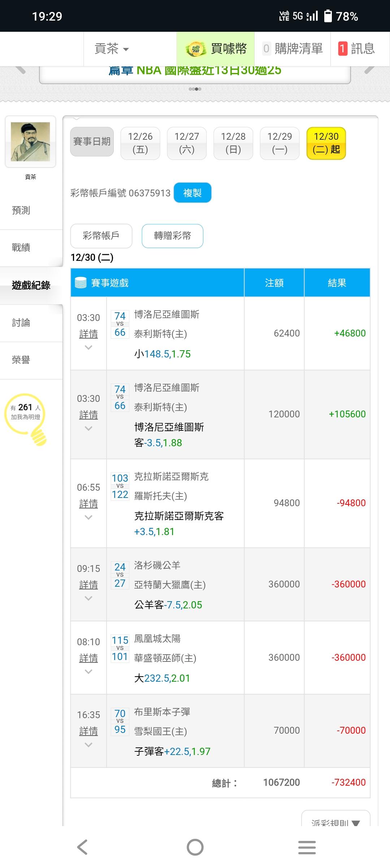Open the 戰績 sidebar tab
This screenshot has width=390, height=868.
coord(21,248)
